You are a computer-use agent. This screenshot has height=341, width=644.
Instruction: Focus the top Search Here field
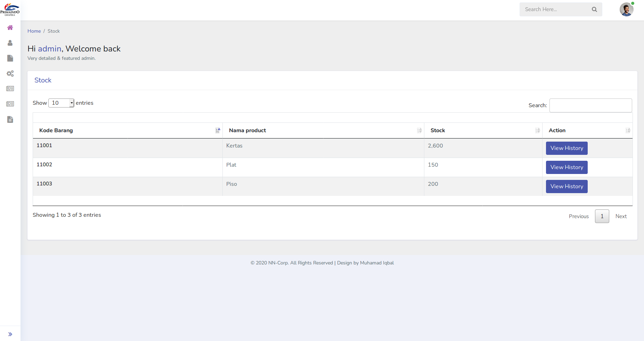tap(555, 9)
